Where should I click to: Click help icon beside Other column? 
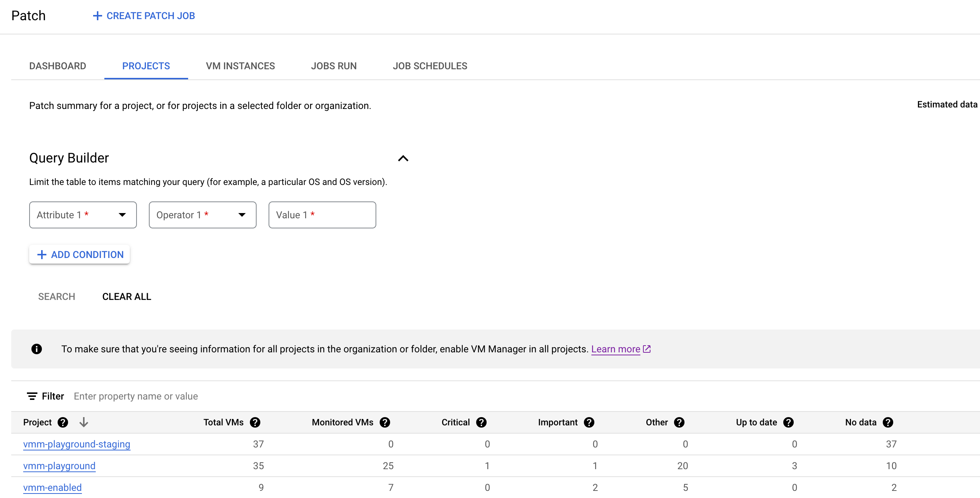[x=679, y=422]
